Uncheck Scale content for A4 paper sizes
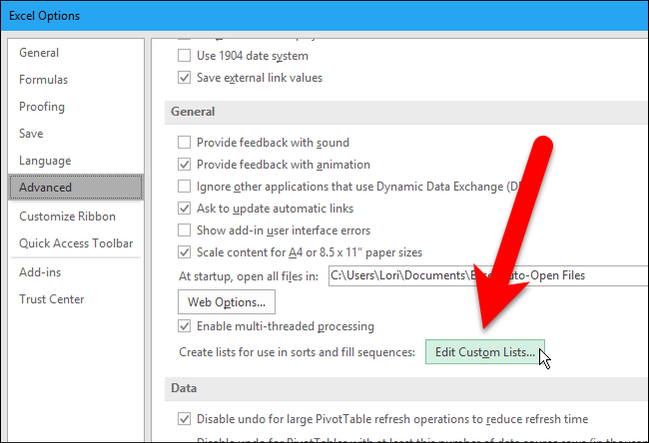The width and height of the screenshot is (649, 443). pyautogui.click(x=184, y=252)
